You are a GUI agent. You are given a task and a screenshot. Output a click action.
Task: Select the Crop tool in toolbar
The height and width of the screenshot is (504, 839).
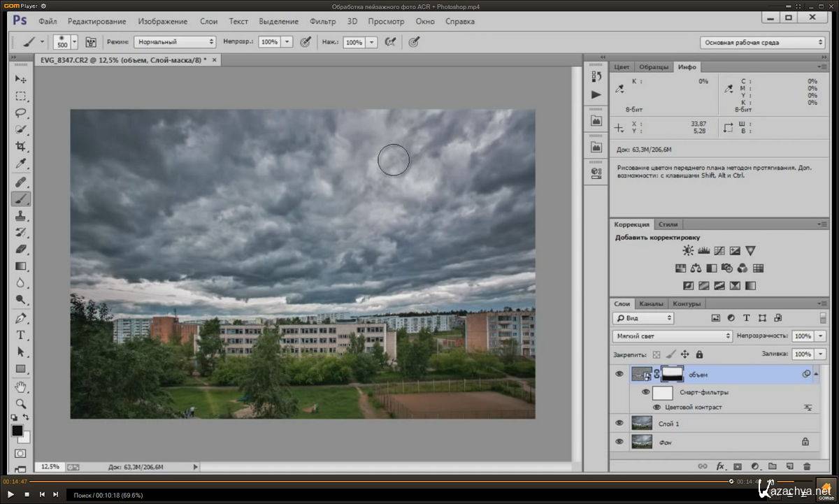[x=20, y=147]
